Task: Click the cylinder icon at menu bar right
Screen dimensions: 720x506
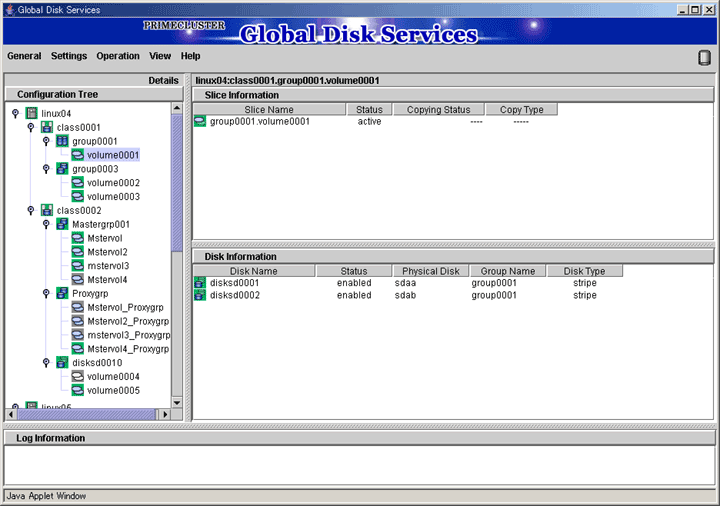Action: 704,58
